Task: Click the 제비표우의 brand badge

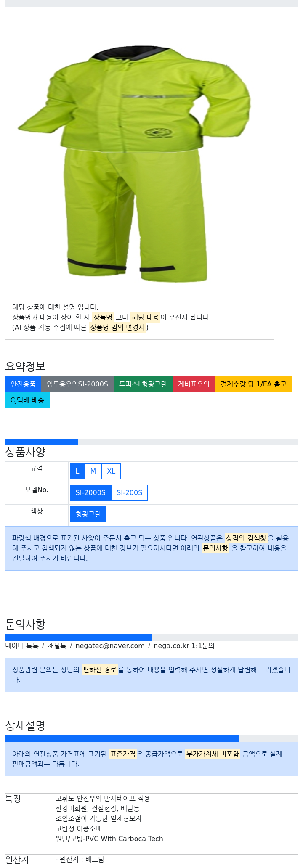Action: (194, 384)
